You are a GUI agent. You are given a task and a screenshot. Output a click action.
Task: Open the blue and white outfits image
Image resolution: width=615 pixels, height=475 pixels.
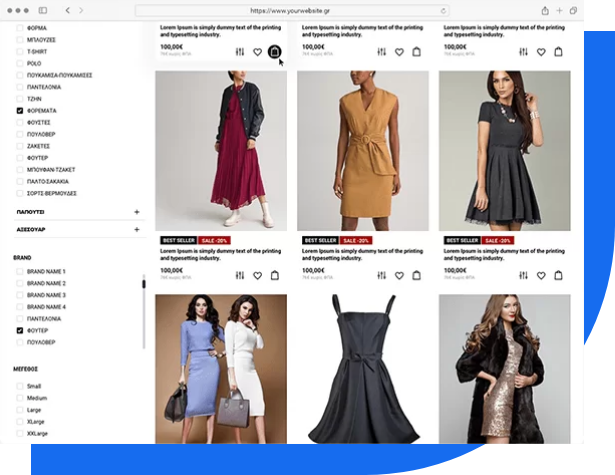221,369
